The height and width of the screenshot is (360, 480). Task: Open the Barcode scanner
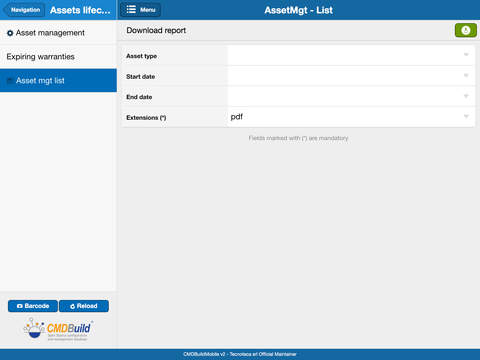pos(33,306)
